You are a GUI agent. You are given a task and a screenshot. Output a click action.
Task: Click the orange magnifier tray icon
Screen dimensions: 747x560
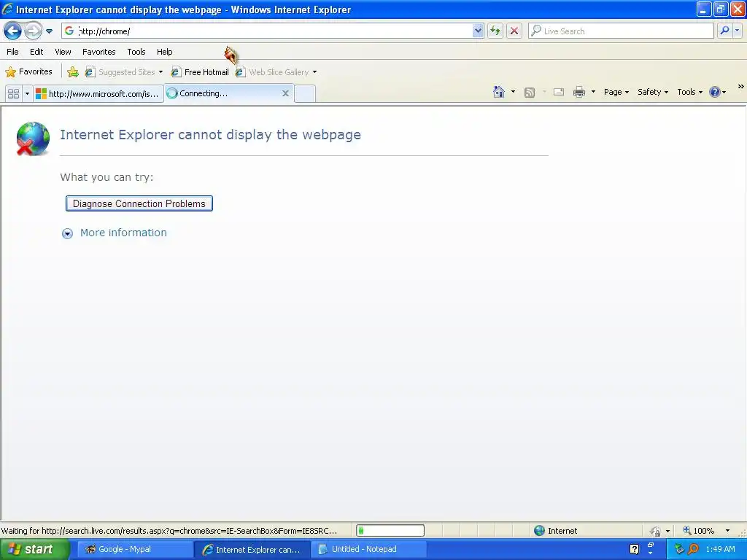pyautogui.click(x=694, y=549)
